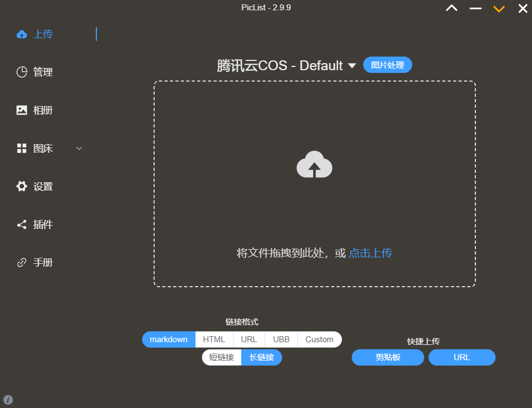Viewport: 532px width, 408px height.
Task: Open the 相册 album menu item
Action: pyautogui.click(x=43, y=110)
